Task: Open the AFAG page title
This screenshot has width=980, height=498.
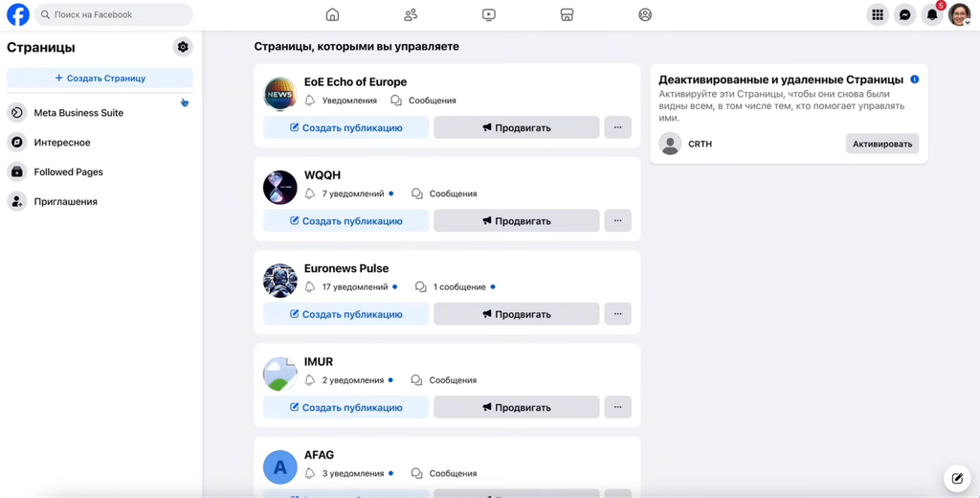Action: point(320,455)
